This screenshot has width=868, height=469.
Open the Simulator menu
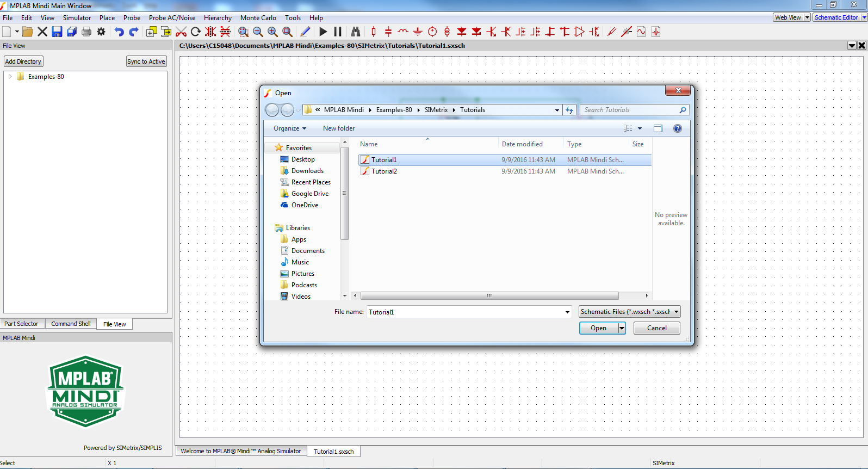[x=77, y=18]
